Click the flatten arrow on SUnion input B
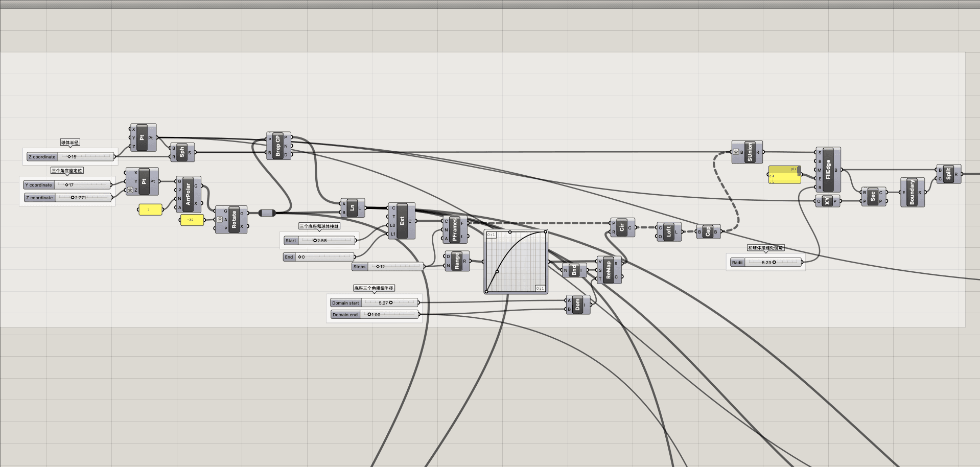The width and height of the screenshot is (980, 467). 736,152
